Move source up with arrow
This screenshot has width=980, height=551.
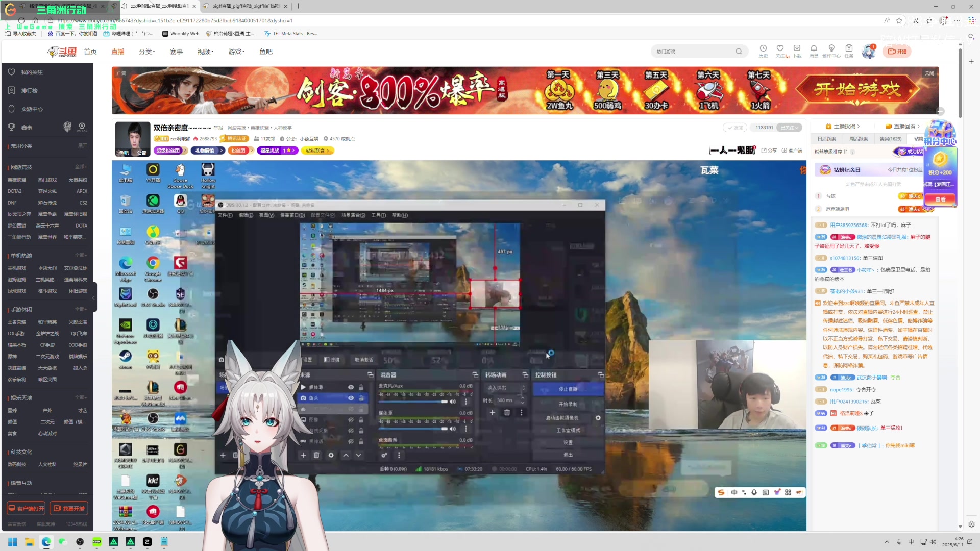346,455
